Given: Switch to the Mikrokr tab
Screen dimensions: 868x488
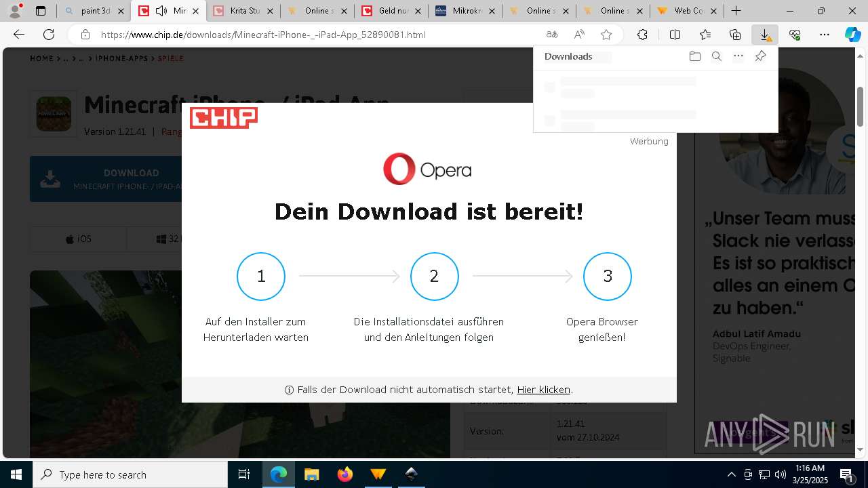Looking at the screenshot, I should pos(465,11).
